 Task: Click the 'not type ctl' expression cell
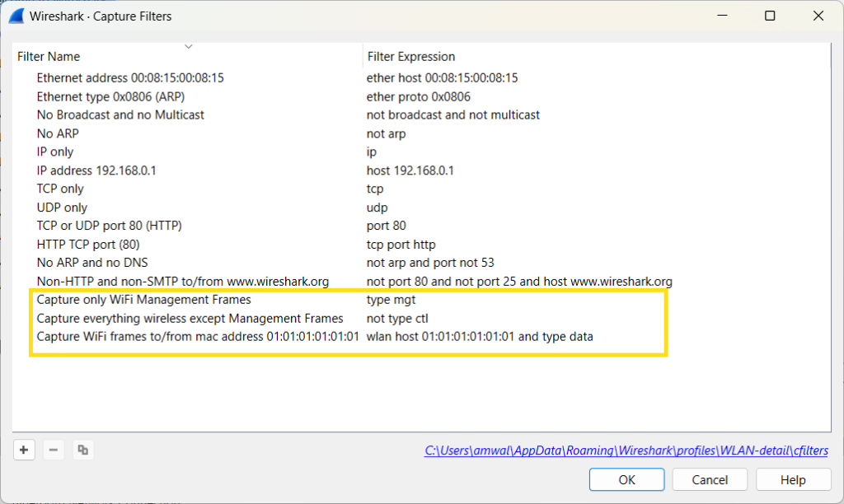click(397, 318)
